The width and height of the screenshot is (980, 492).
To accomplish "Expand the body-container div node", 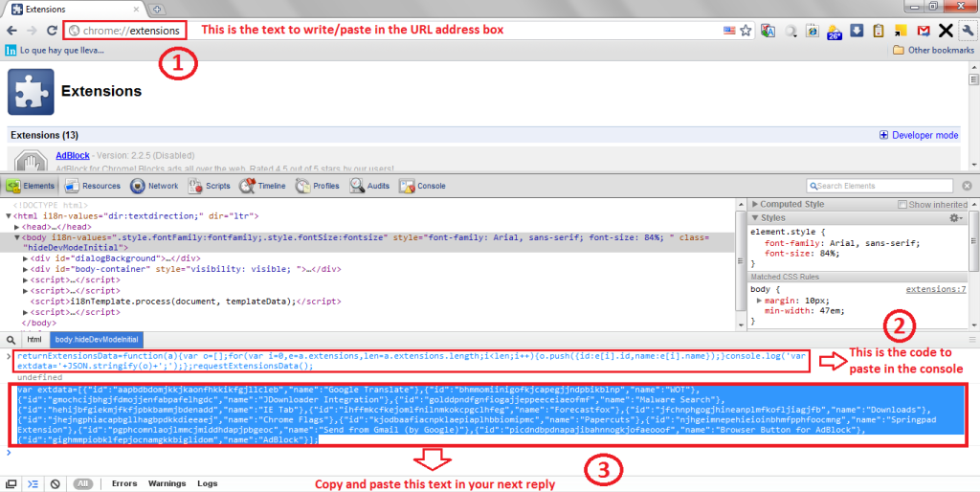I will coord(25,269).
